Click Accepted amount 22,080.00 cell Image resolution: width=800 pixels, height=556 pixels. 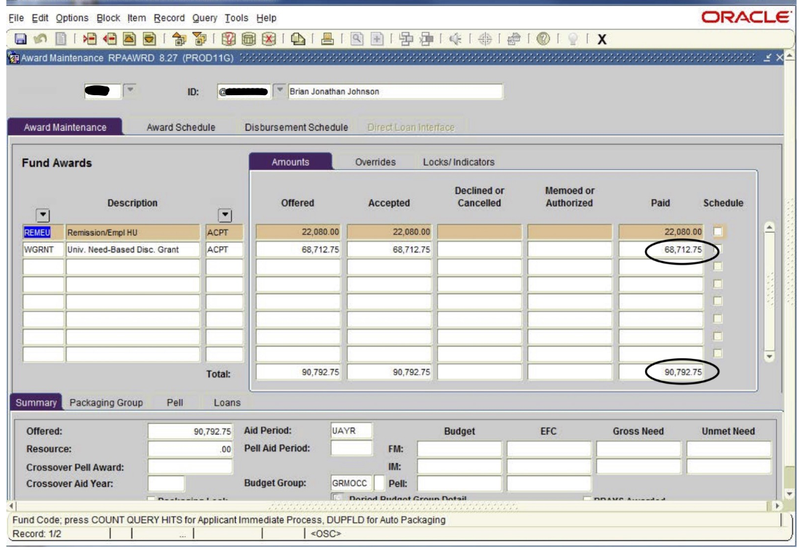coord(389,232)
